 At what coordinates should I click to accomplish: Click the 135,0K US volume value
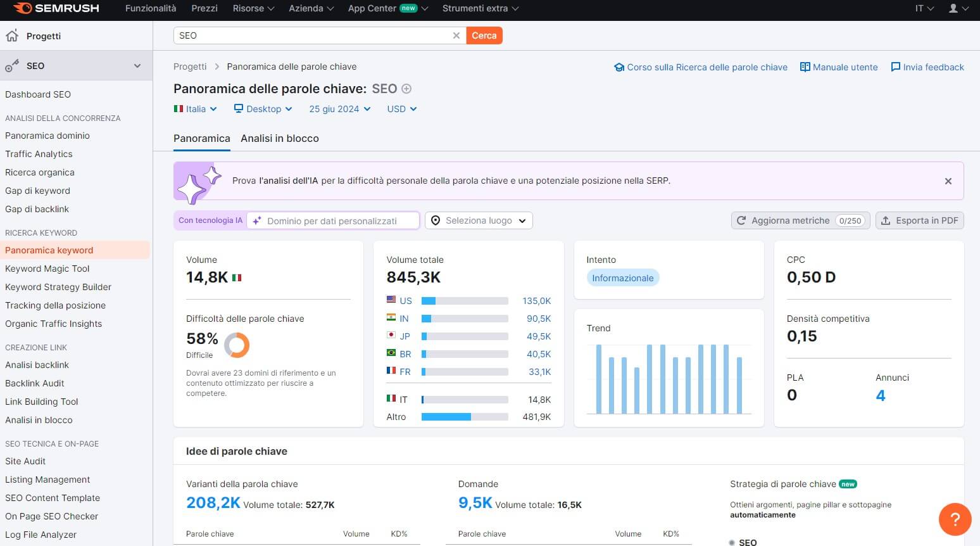pyautogui.click(x=537, y=301)
